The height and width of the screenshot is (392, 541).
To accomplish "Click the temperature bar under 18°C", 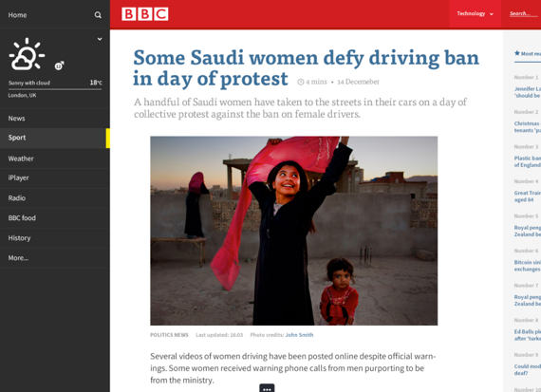I will pyautogui.click(x=55, y=89).
